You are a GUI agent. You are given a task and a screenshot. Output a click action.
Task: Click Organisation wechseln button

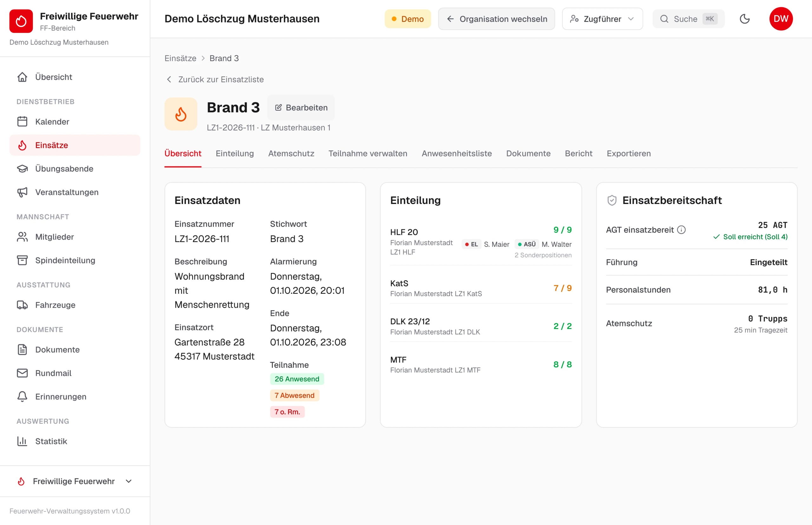[496, 19]
